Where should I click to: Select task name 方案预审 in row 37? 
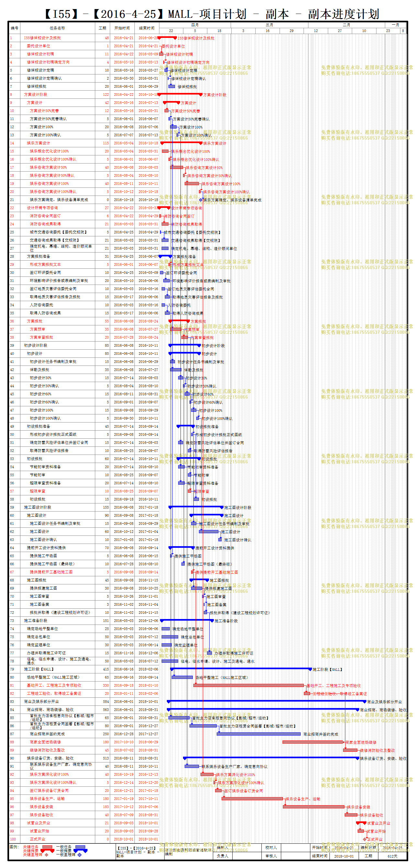(x=38, y=329)
